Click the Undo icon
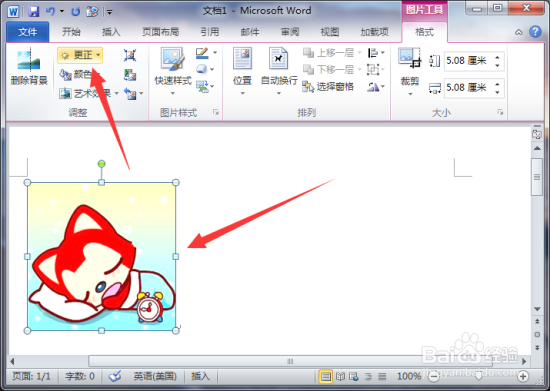 coord(50,12)
